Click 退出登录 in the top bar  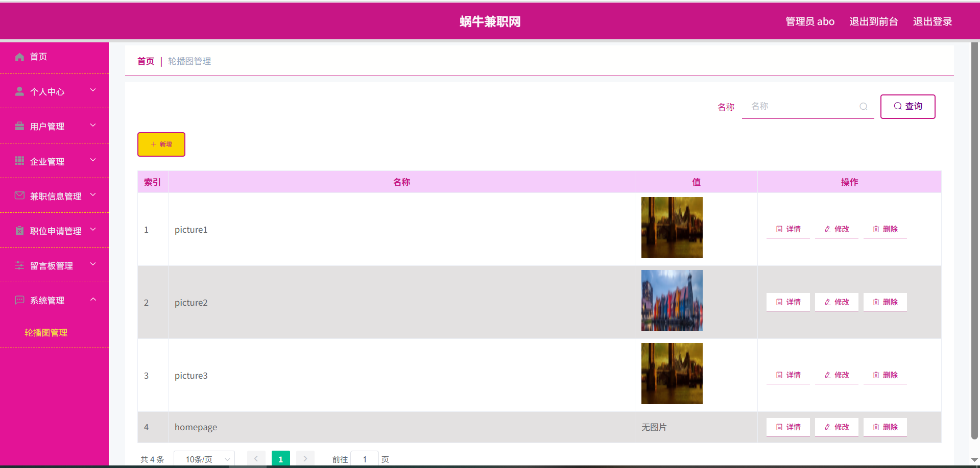pos(932,21)
